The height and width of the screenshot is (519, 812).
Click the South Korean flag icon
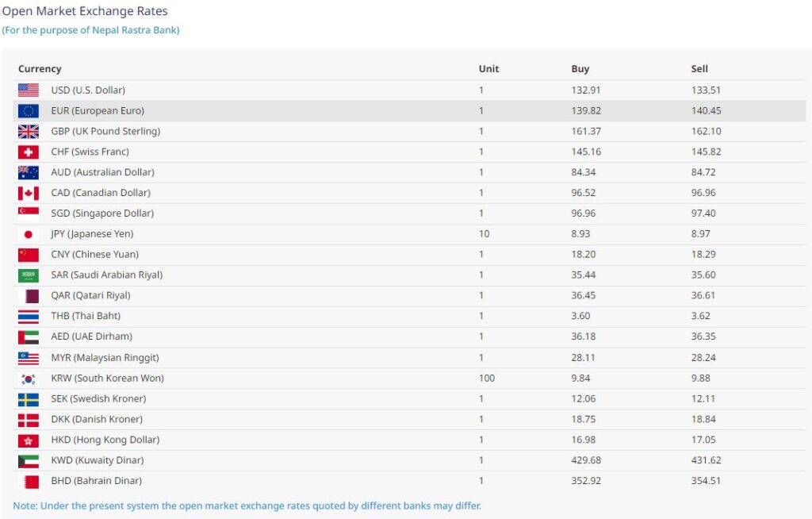point(29,379)
